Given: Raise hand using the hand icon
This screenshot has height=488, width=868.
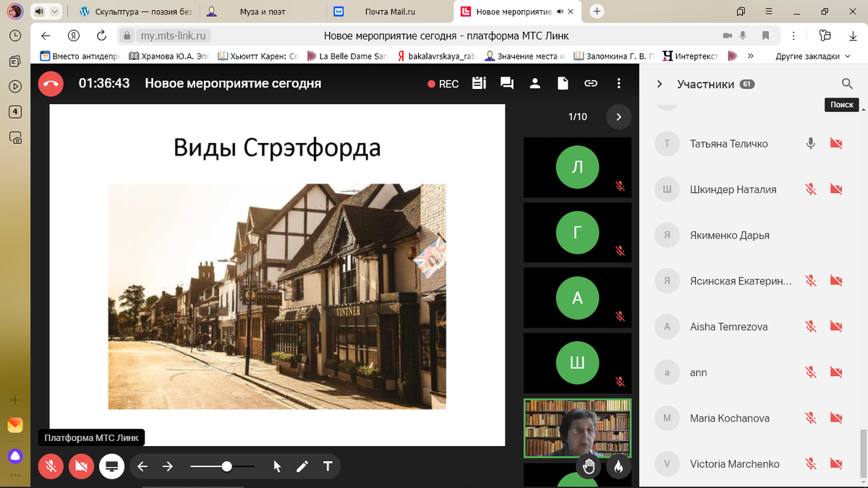Looking at the screenshot, I should pos(589,467).
